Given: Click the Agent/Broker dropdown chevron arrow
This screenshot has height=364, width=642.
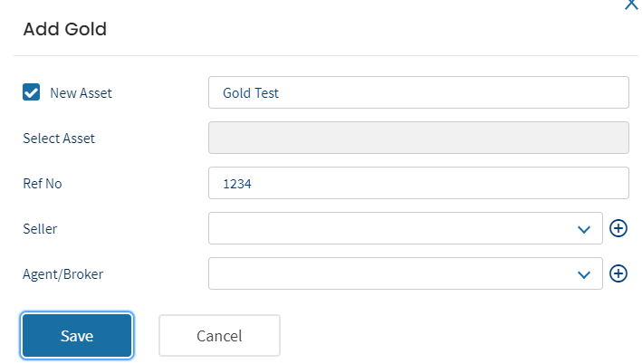Looking at the screenshot, I should pyautogui.click(x=584, y=274).
